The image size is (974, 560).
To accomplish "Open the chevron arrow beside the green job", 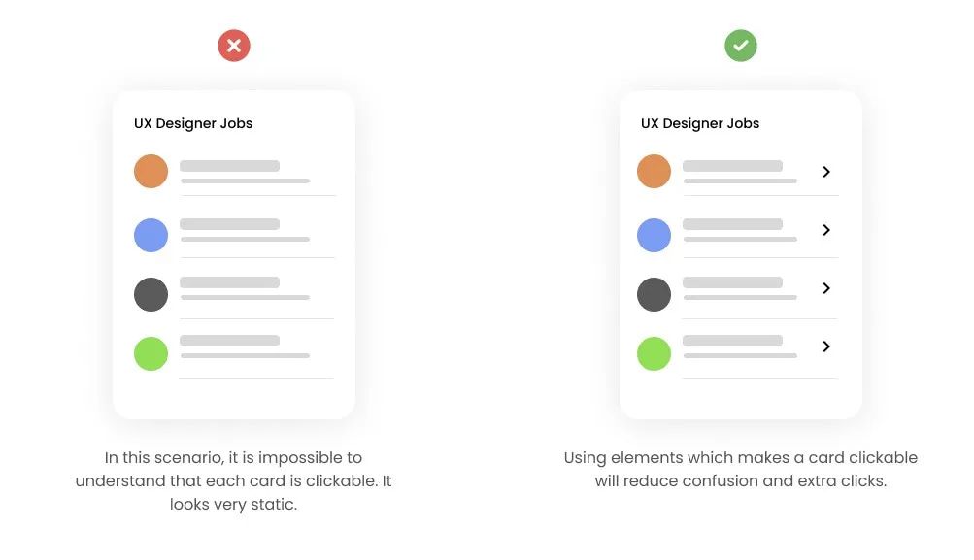I will (826, 346).
